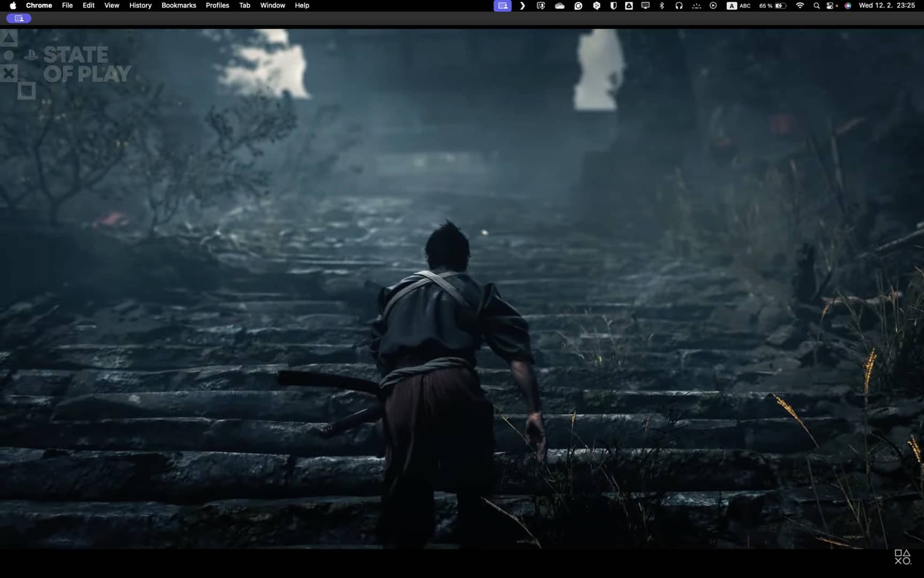
Task: Open the display menu bar icon
Action: click(645, 5)
